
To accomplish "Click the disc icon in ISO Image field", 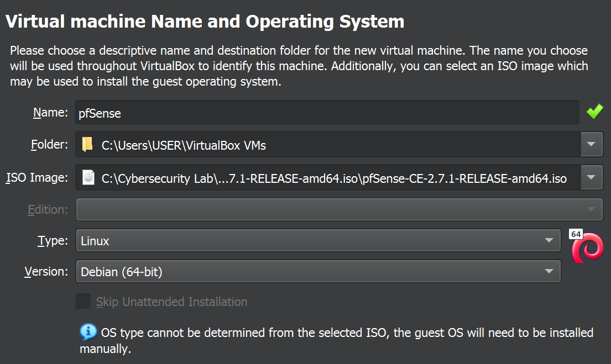I will pos(87,177).
